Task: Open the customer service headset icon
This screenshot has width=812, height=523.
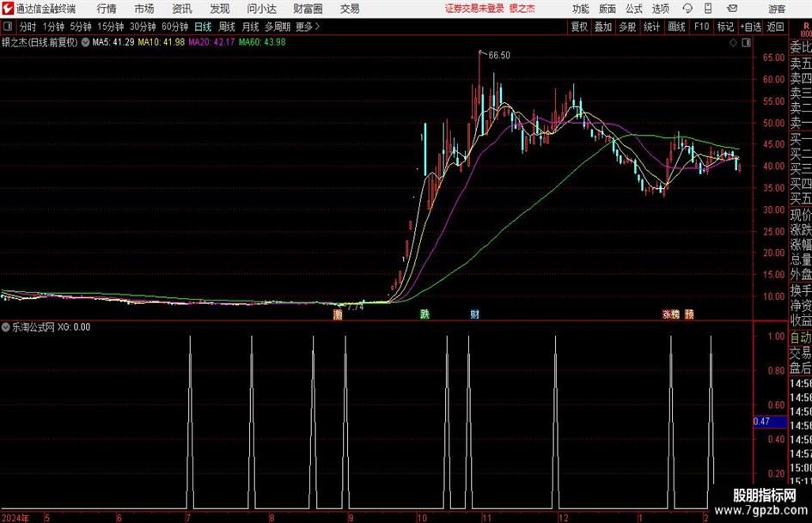Action: pos(687,9)
